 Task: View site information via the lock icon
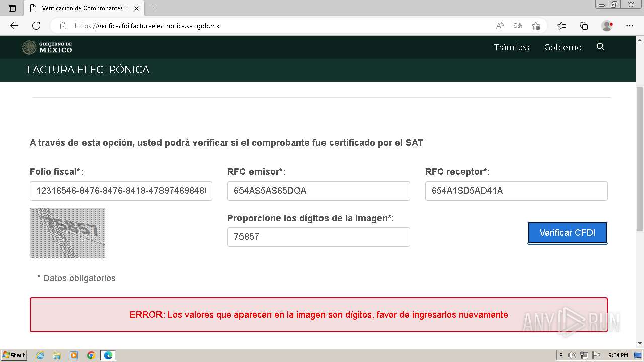63,26
